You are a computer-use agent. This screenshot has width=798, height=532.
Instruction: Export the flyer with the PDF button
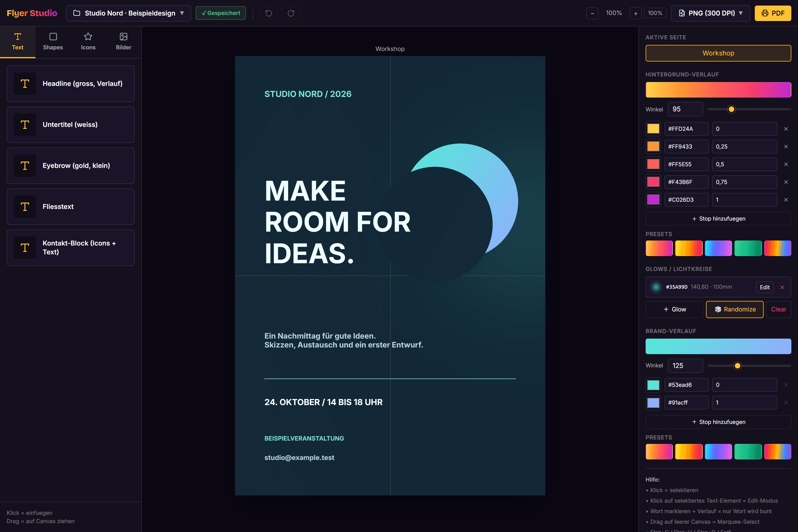pyautogui.click(x=773, y=13)
